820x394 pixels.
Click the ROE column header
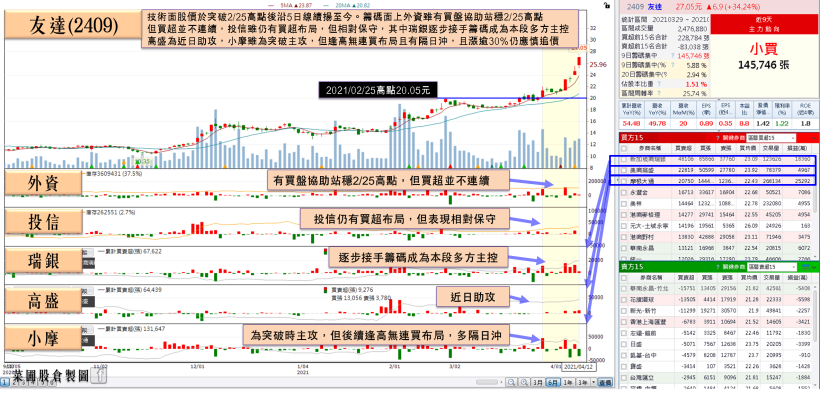click(805, 109)
